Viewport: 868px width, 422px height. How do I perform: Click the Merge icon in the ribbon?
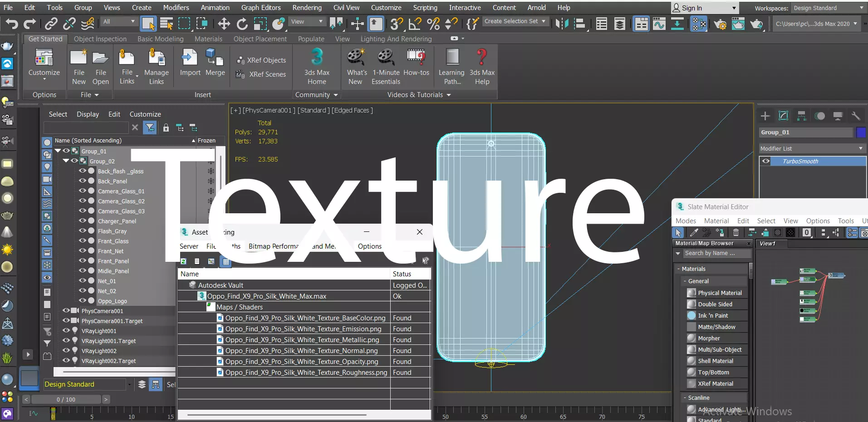click(215, 63)
